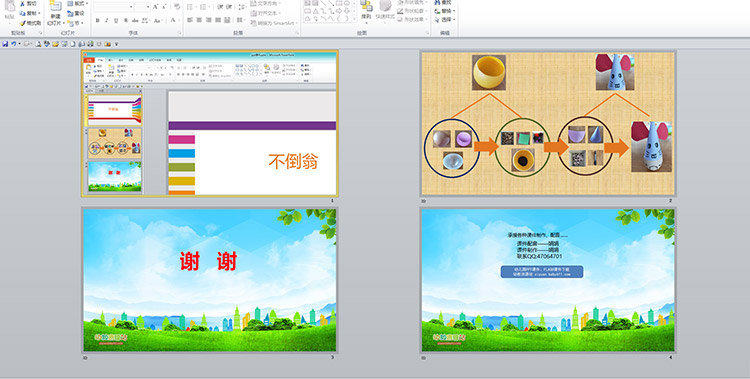
Task: Open the Paragraph group dialog launcher
Action: tap(298, 33)
